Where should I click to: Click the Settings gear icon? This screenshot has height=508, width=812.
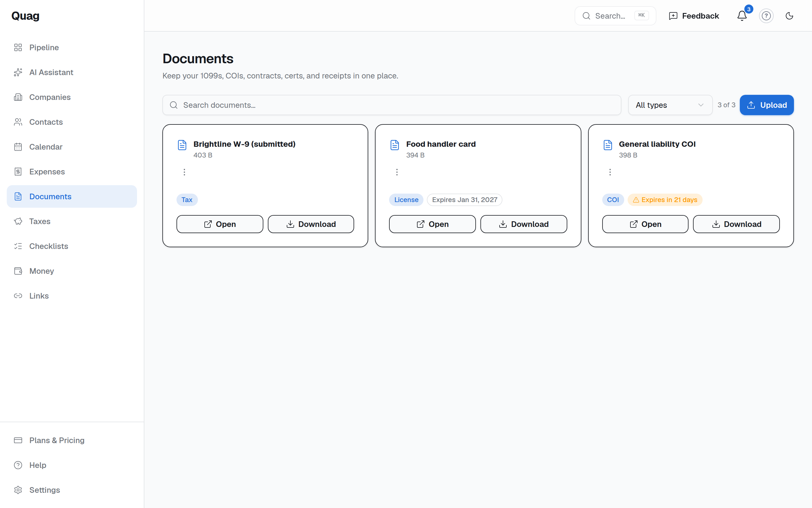pos(18,490)
